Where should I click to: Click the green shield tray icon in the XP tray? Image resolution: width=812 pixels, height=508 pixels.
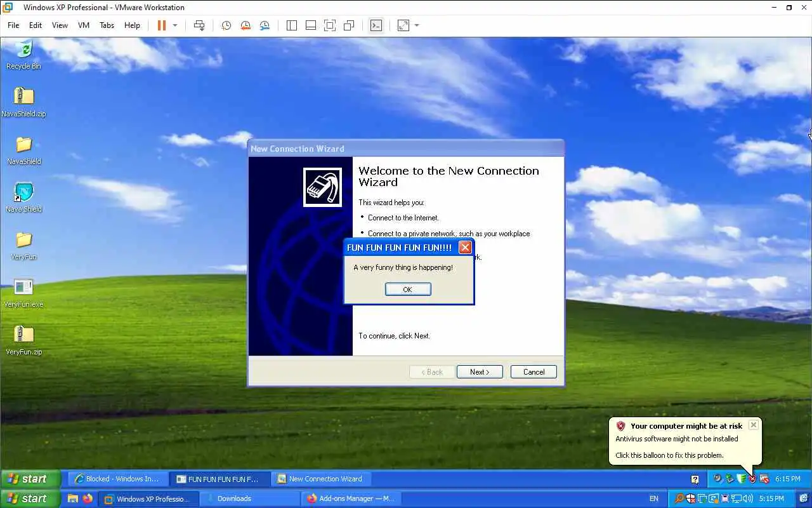(741, 478)
